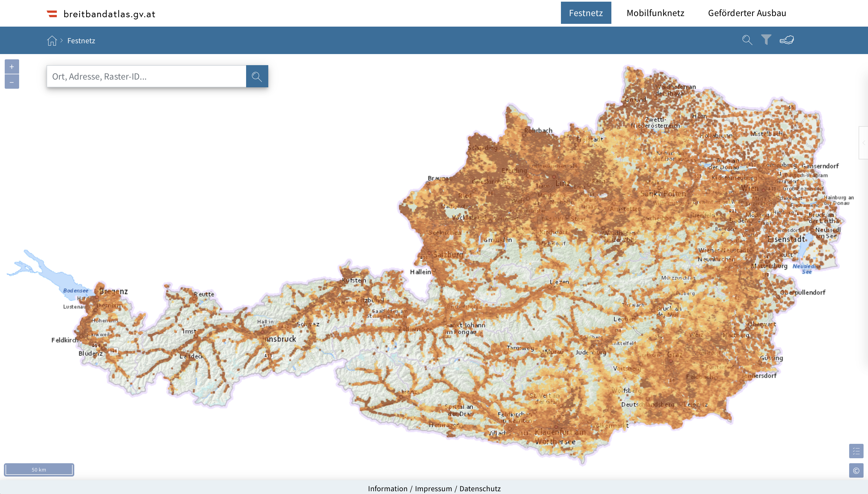Open the map legend list icon

pos(856,451)
